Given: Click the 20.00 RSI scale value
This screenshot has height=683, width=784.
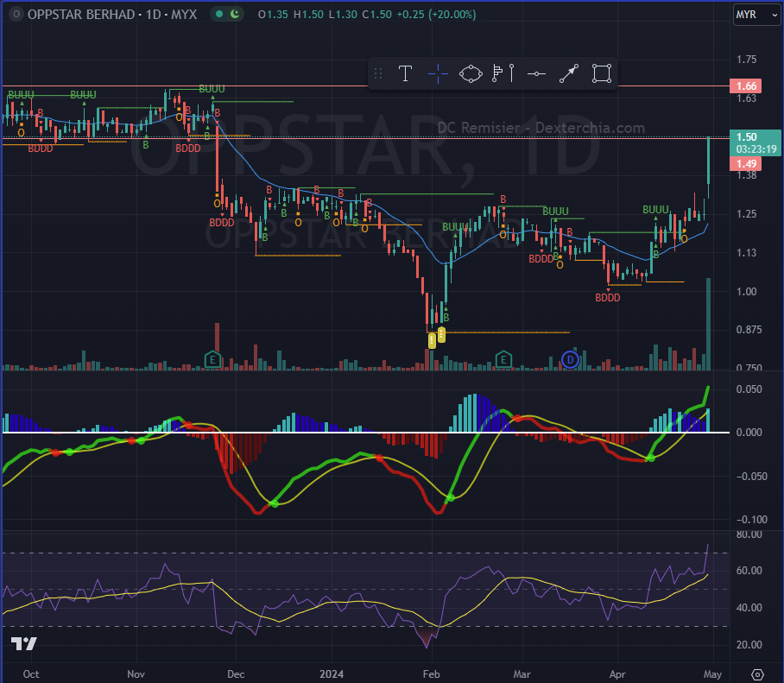Looking at the screenshot, I should pyautogui.click(x=749, y=644).
